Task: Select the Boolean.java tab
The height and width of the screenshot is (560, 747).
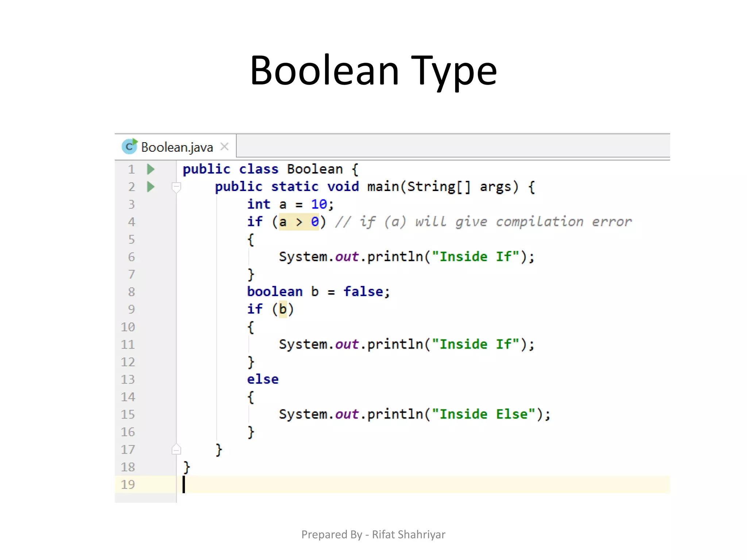Action: click(175, 147)
